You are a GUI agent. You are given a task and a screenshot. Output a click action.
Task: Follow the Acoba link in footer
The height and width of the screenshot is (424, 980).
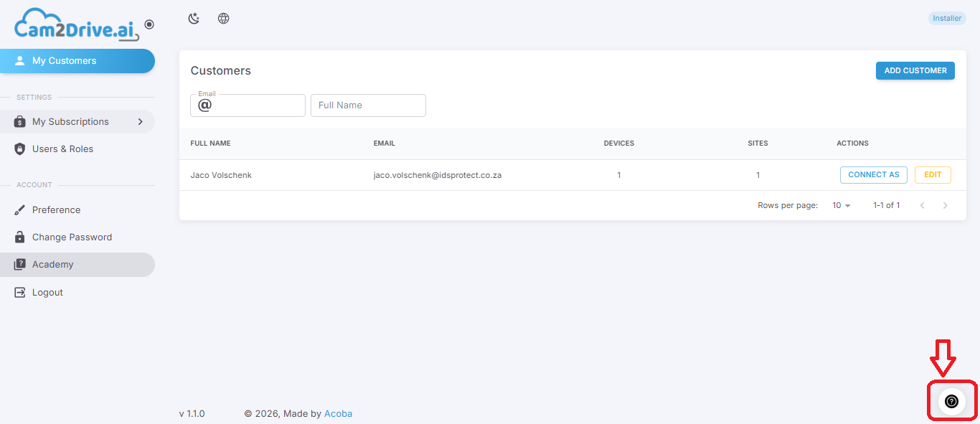pos(338,414)
